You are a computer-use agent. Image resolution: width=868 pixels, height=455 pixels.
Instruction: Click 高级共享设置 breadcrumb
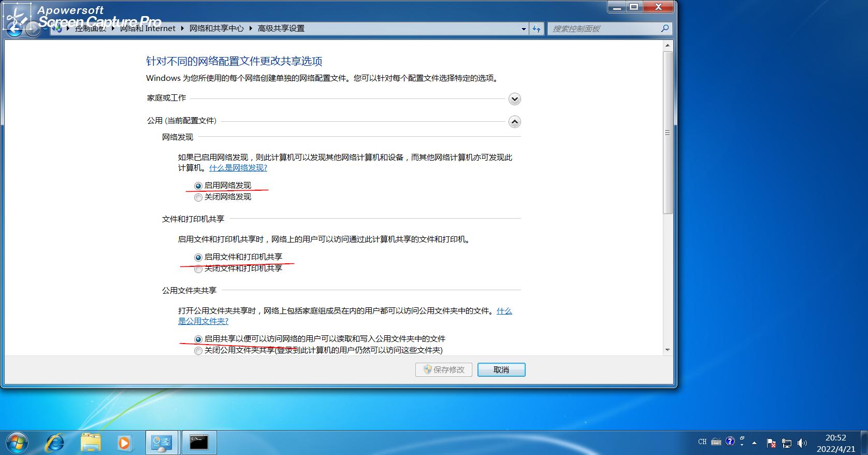(x=281, y=29)
